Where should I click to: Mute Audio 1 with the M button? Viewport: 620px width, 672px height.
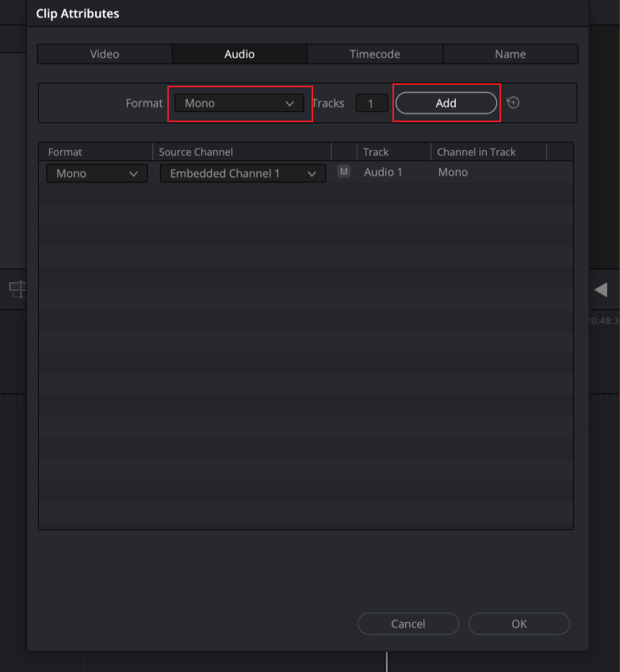click(343, 171)
